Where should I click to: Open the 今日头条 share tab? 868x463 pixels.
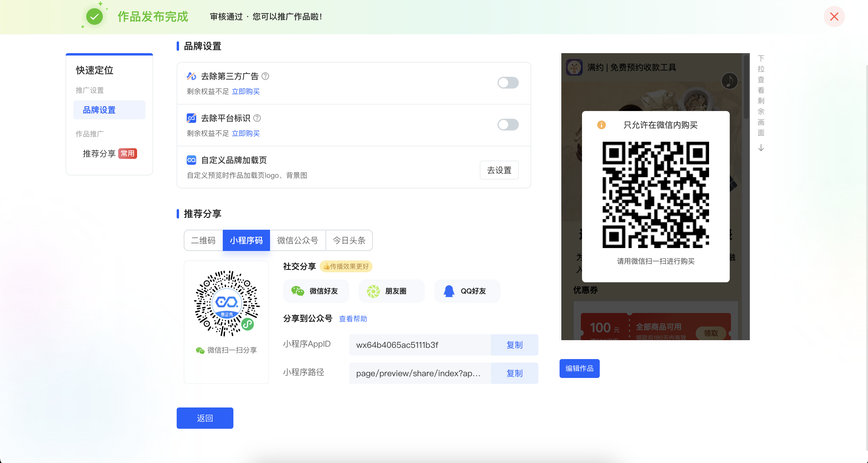click(349, 240)
